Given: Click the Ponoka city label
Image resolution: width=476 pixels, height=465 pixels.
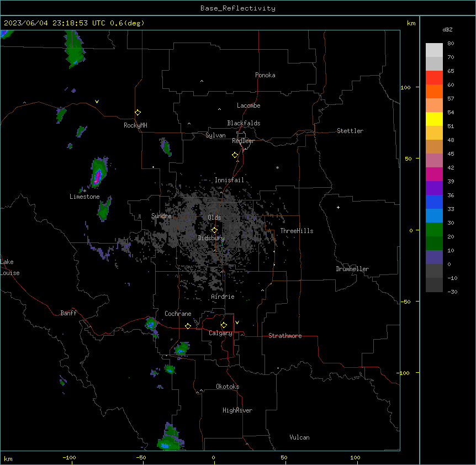Looking at the screenshot, I should (x=265, y=75).
